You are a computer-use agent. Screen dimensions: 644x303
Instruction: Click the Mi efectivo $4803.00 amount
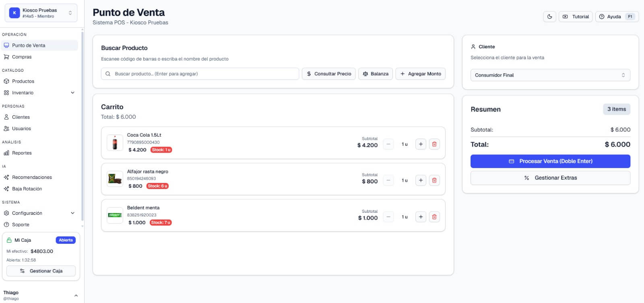[x=42, y=251]
